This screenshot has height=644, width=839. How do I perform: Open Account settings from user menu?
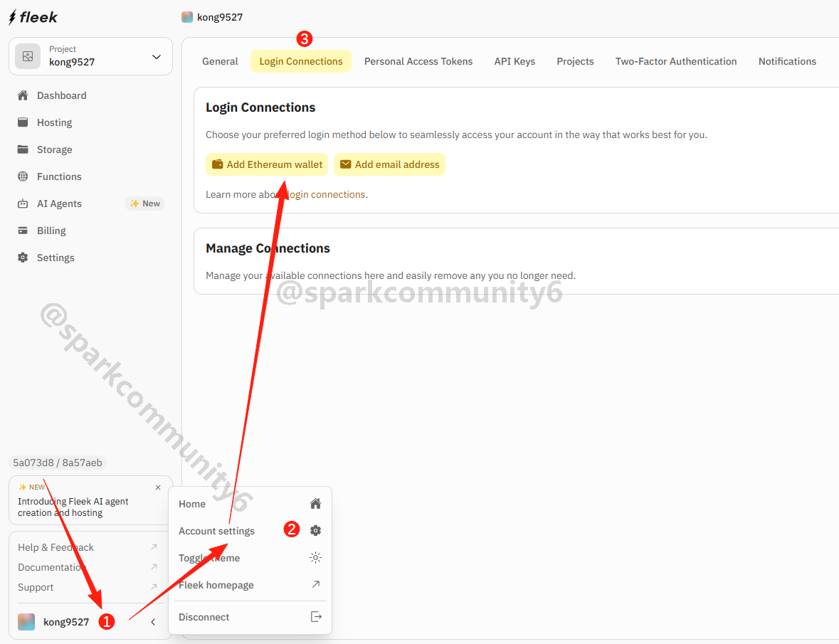click(x=250, y=531)
